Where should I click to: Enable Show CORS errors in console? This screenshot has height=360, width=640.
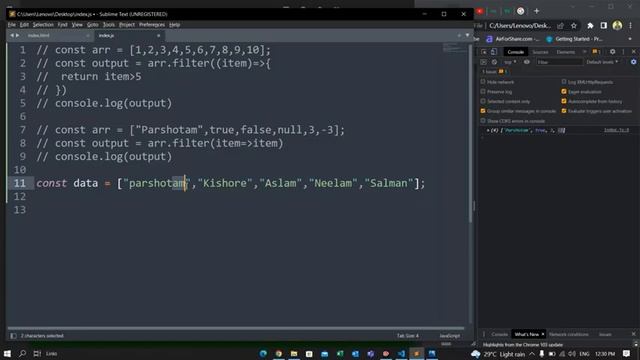tap(483, 121)
